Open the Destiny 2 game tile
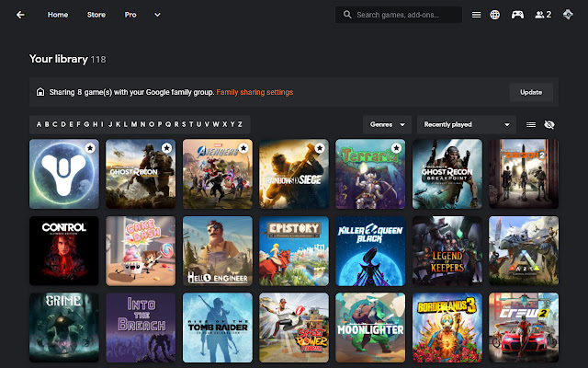Screen dimensions: 588x368 tap(64, 174)
